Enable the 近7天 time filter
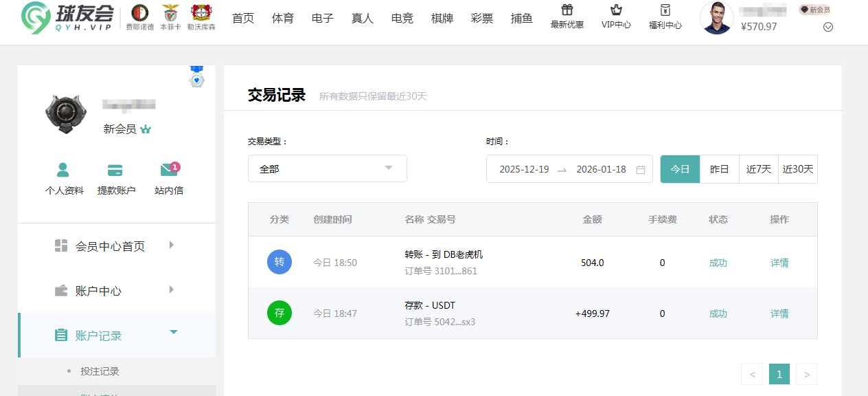 point(758,168)
